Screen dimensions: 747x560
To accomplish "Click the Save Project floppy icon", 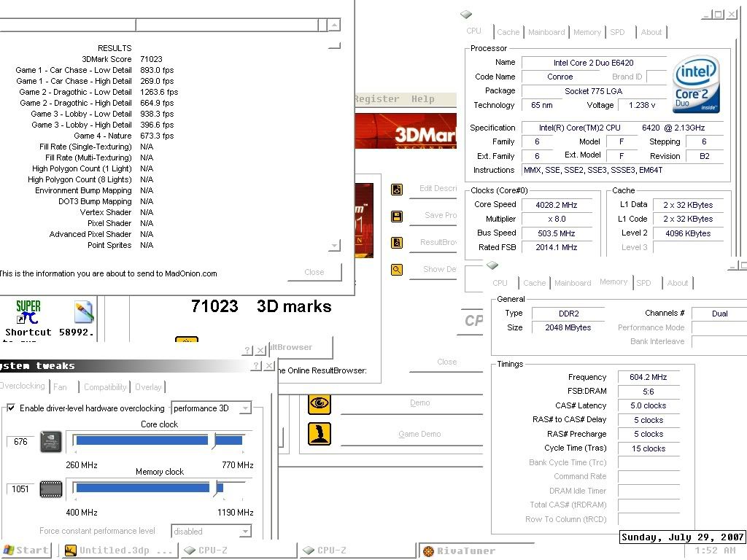I will click(x=396, y=217).
